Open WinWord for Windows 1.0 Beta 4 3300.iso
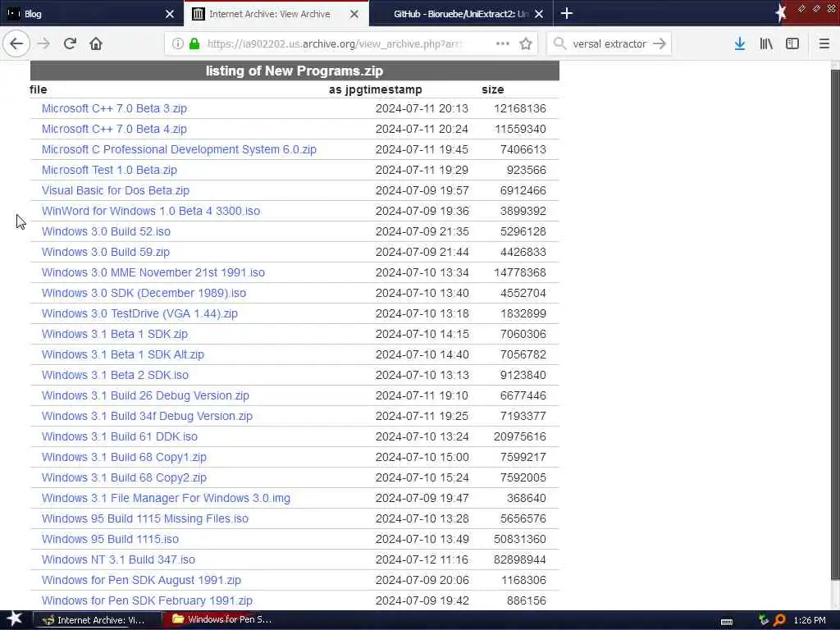This screenshot has width=840, height=630. pyautogui.click(x=151, y=211)
